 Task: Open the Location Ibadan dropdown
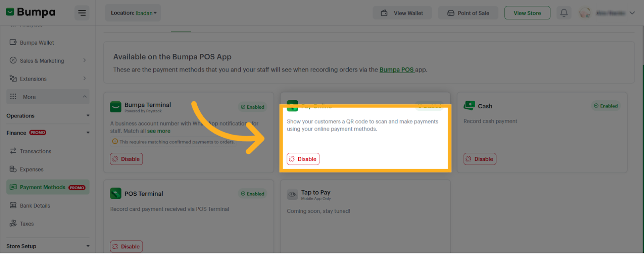pyautogui.click(x=133, y=13)
